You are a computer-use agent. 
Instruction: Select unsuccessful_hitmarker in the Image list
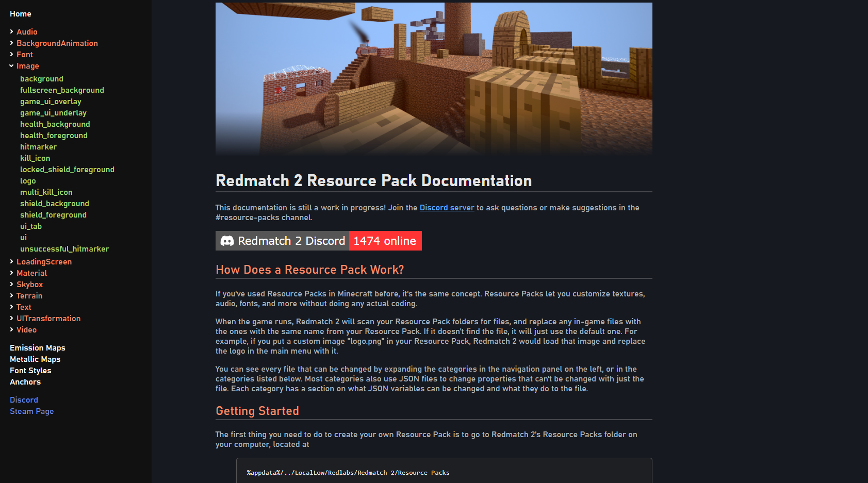pyautogui.click(x=64, y=249)
